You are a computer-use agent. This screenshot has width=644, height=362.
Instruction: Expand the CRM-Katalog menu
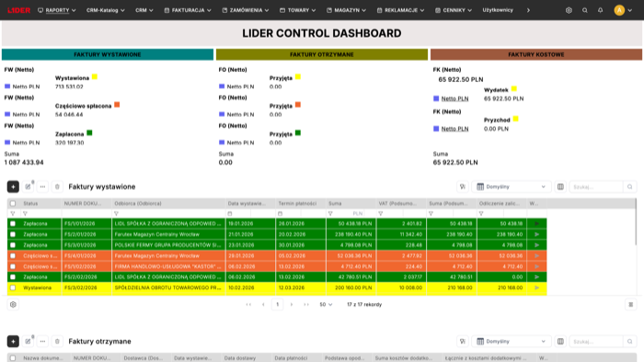tap(106, 10)
